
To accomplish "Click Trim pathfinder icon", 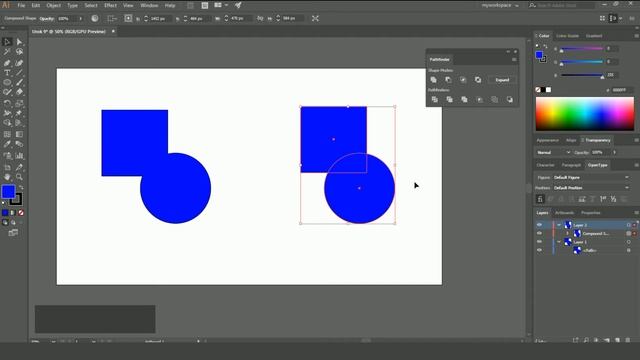I will pyautogui.click(x=449, y=100).
